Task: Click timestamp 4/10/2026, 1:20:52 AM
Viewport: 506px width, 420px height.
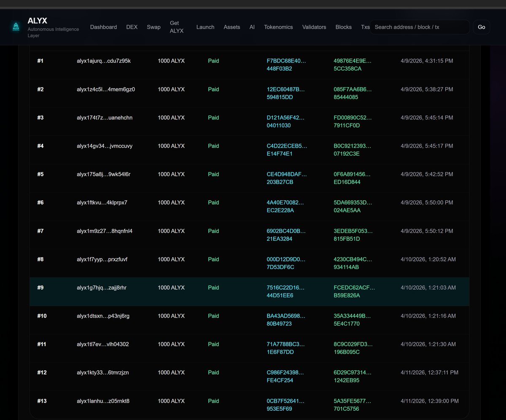Action: (x=428, y=259)
